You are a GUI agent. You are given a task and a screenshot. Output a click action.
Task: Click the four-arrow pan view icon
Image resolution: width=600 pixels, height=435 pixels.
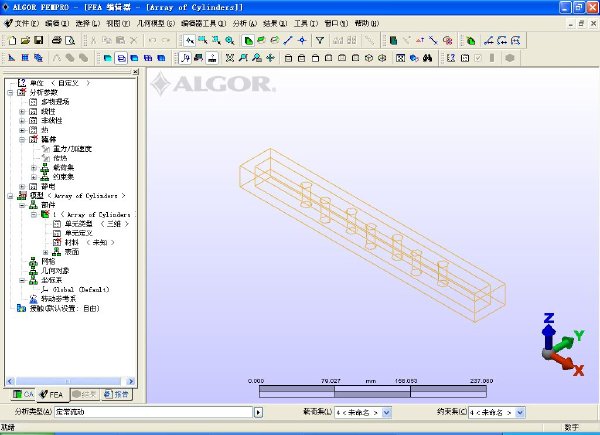(270, 58)
